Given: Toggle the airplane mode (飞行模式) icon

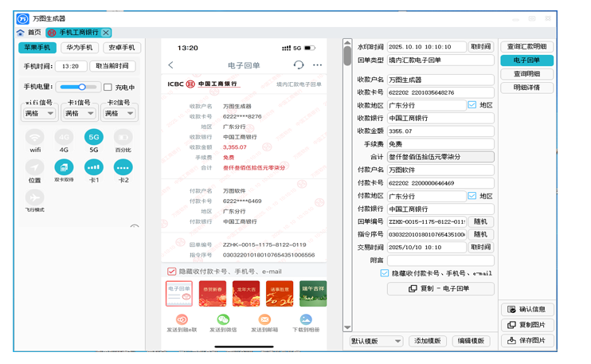Looking at the screenshot, I should click(35, 198).
